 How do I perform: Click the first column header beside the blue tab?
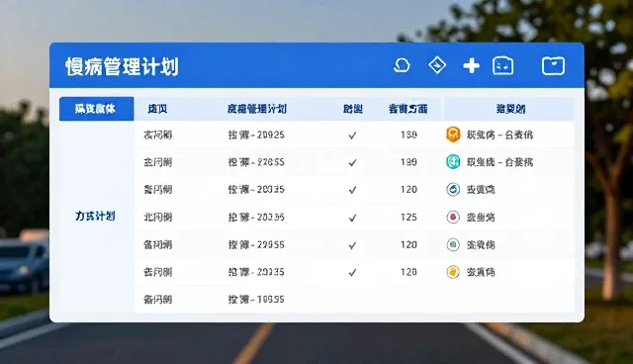[x=157, y=109]
